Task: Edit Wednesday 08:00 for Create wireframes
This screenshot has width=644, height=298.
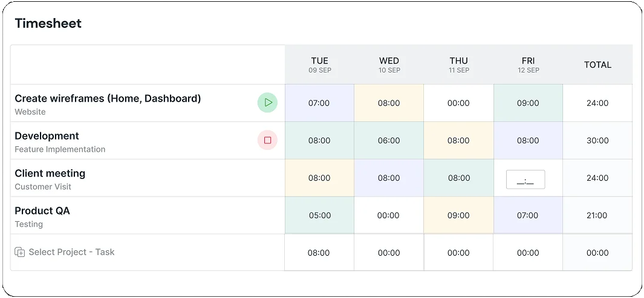Action: tap(389, 103)
